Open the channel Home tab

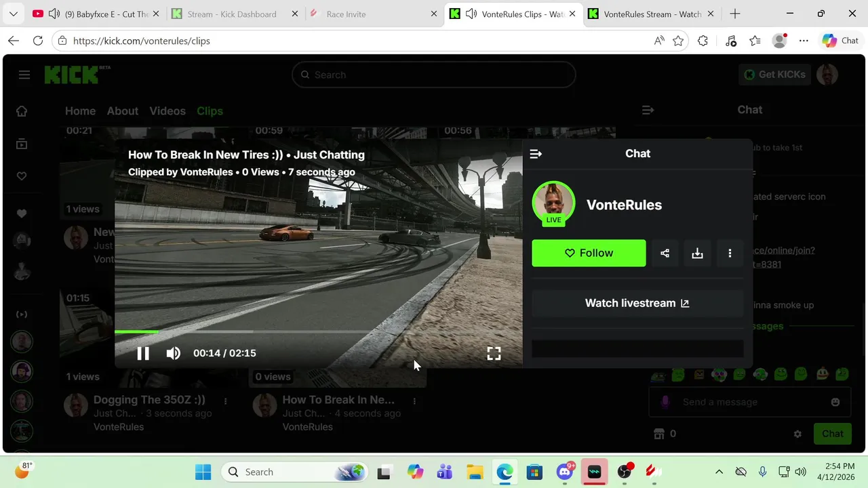click(80, 111)
